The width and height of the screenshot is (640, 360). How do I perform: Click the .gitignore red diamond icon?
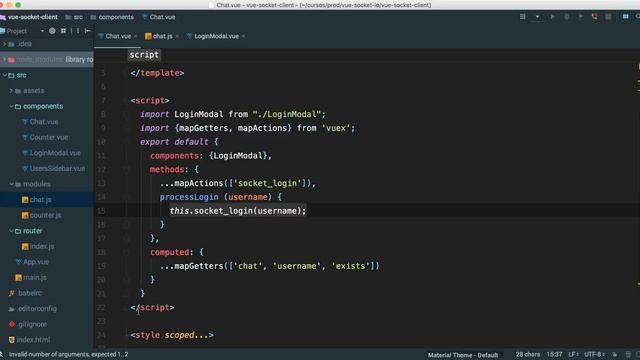point(12,324)
